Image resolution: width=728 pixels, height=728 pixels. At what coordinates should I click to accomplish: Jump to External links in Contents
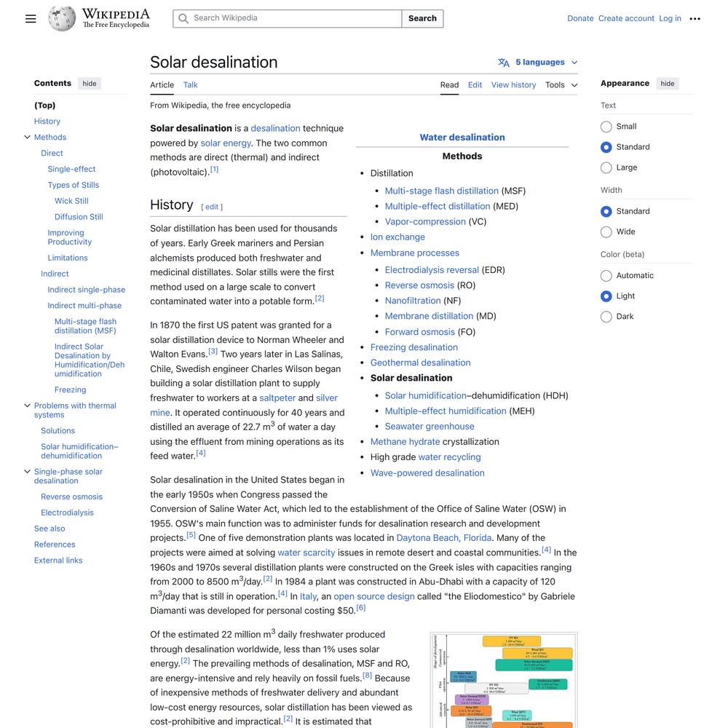58,561
